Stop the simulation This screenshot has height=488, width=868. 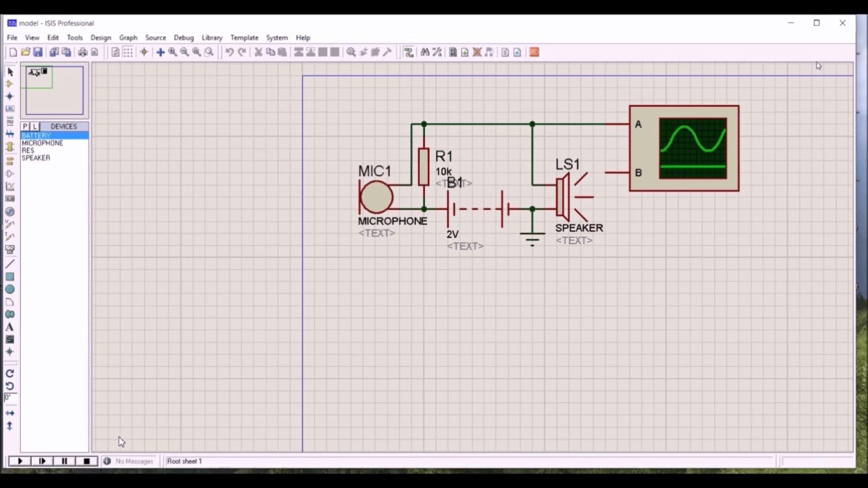click(x=86, y=461)
